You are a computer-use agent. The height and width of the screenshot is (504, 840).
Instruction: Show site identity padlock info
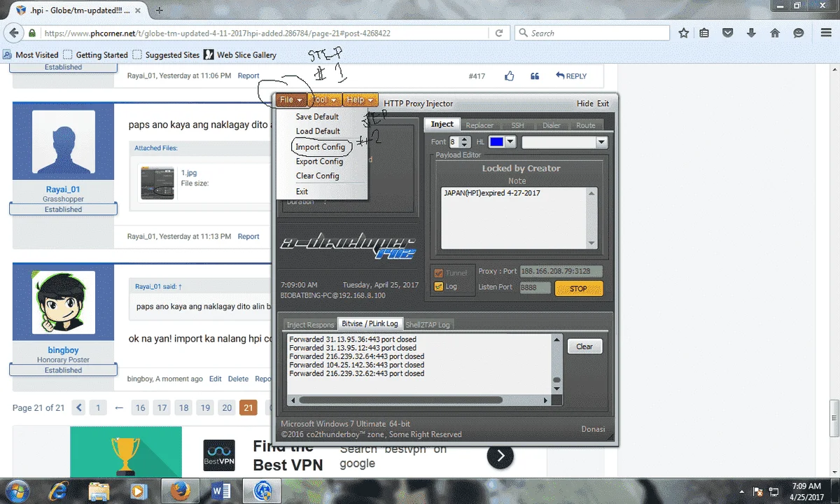coord(32,33)
